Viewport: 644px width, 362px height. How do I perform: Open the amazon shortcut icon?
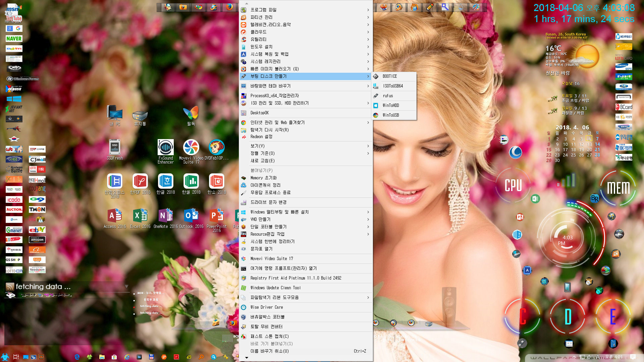(x=37, y=240)
